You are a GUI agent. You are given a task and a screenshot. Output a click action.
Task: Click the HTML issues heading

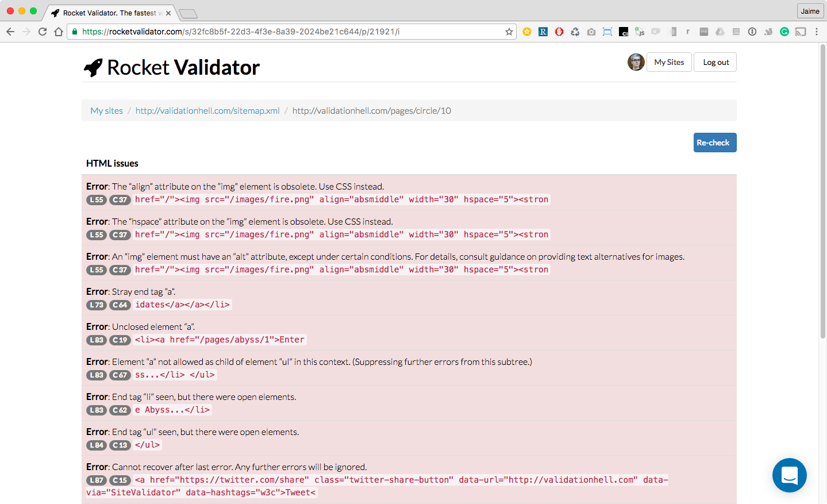point(112,163)
